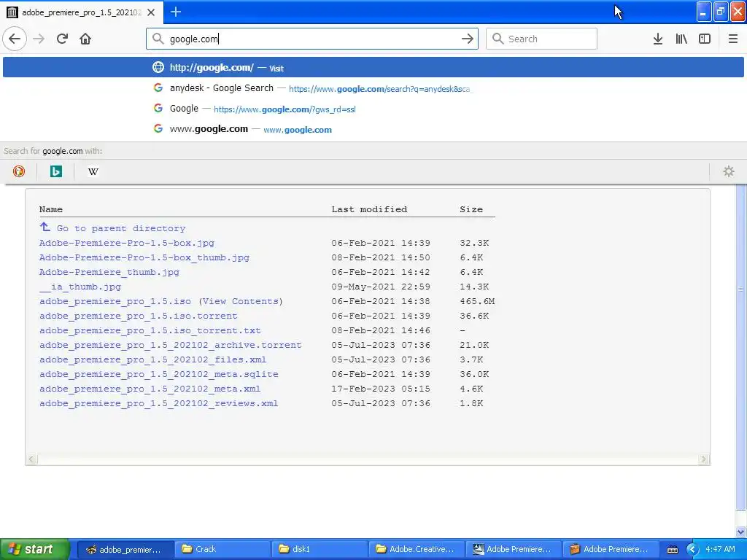Open the Library bookmarks icon

(x=681, y=39)
